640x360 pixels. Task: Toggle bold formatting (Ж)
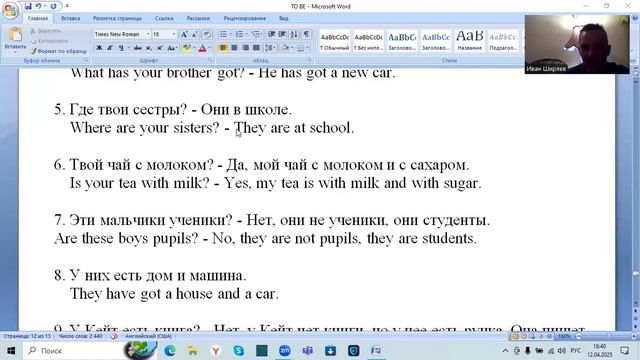(99, 48)
